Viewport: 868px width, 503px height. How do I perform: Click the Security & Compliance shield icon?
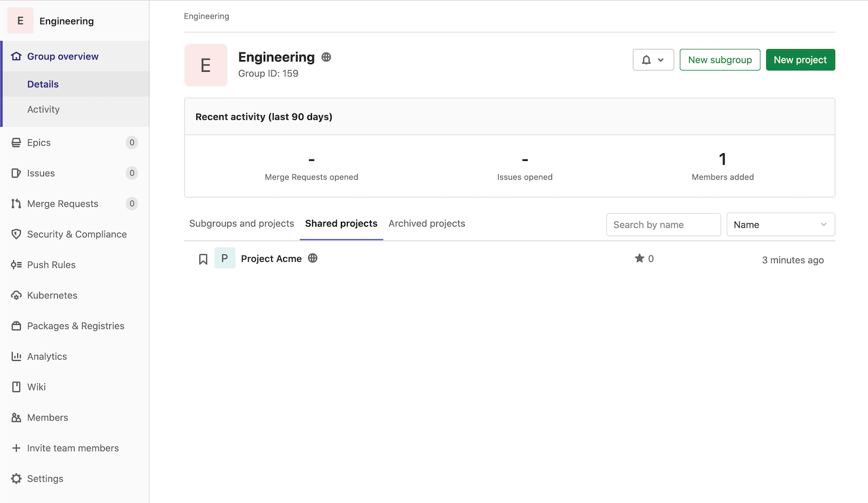(16, 234)
